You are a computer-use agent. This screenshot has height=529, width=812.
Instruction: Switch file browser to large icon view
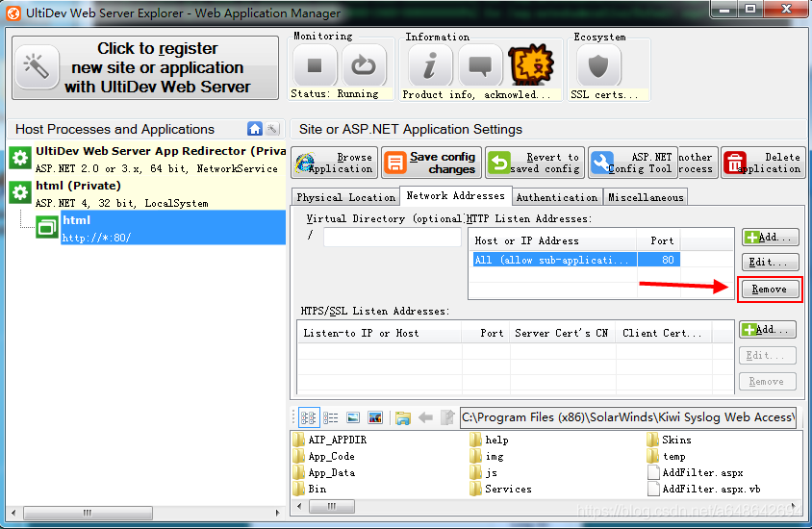tap(353, 417)
